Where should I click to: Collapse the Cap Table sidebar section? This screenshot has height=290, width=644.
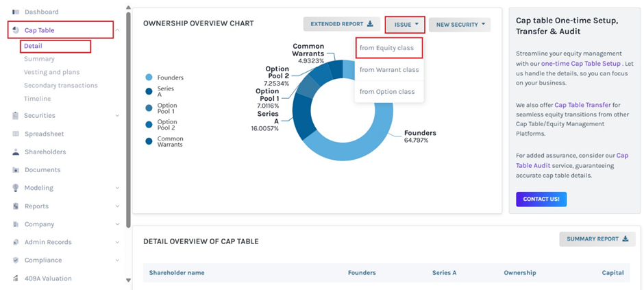[117, 30]
